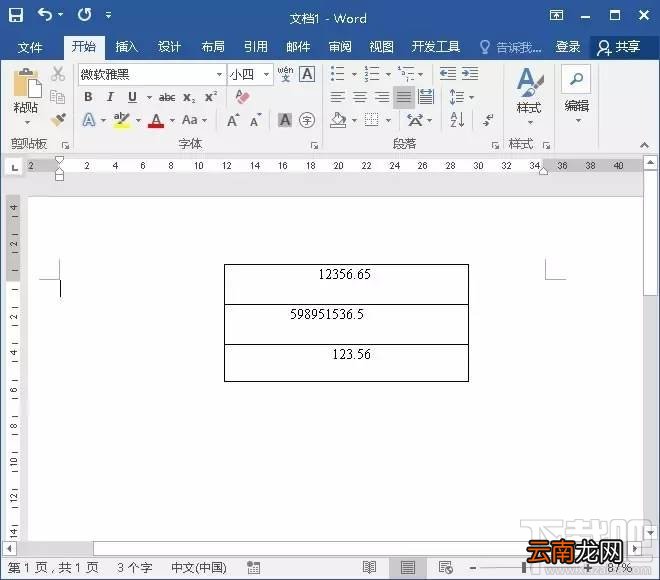Expand bullet list style dropdown
This screenshot has height=580, width=660.
pos(354,74)
